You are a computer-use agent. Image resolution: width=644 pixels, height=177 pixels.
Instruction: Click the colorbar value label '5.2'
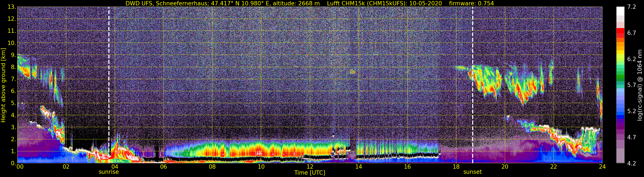[632, 111]
